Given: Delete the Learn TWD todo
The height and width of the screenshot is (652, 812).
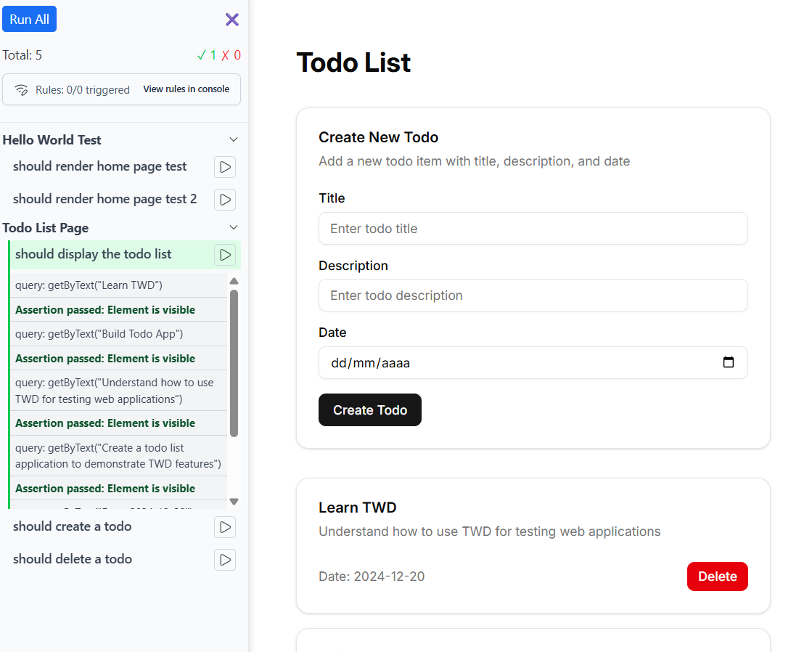Looking at the screenshot, I should point(717,576).
